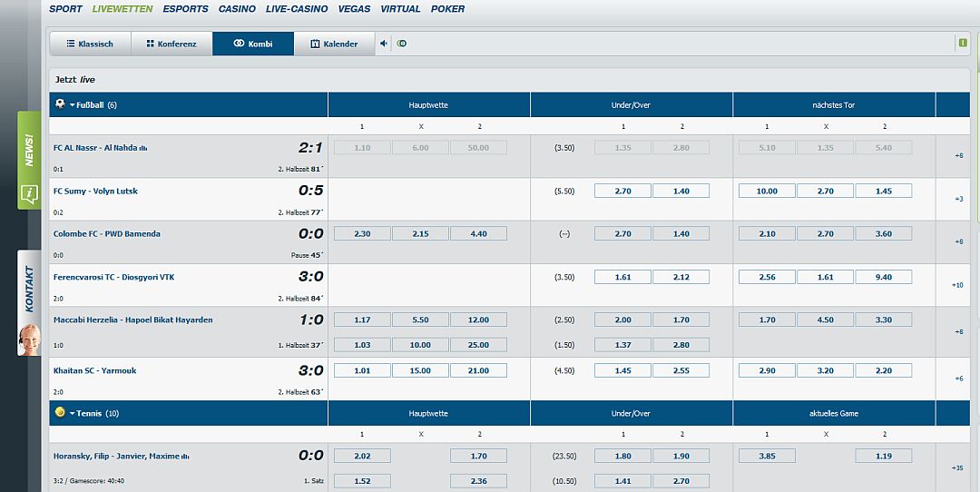Show +10 more bets for Ferencvarosi TC match
This screenshot has width=980, height=492.
957,285
